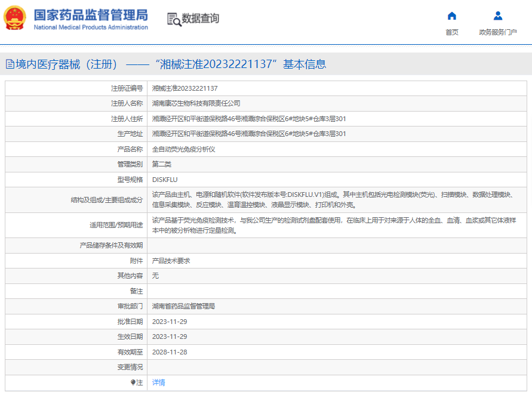Click the 备注 row label
The height and width of the screenshot is (395, 532).
136,291
